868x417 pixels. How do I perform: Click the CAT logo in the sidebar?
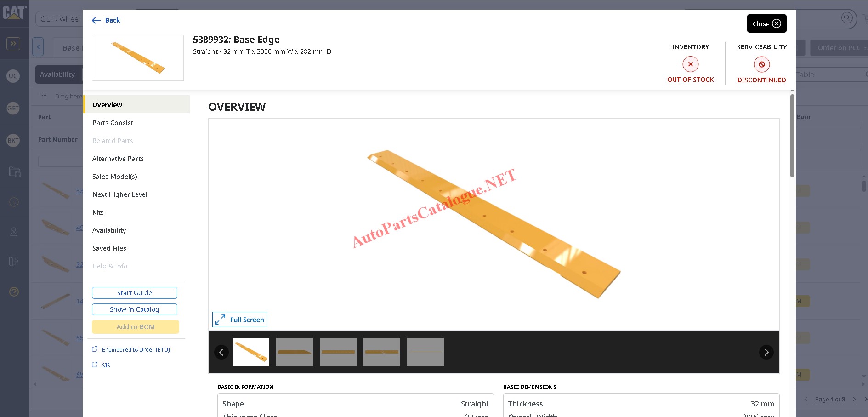[14, 12]
